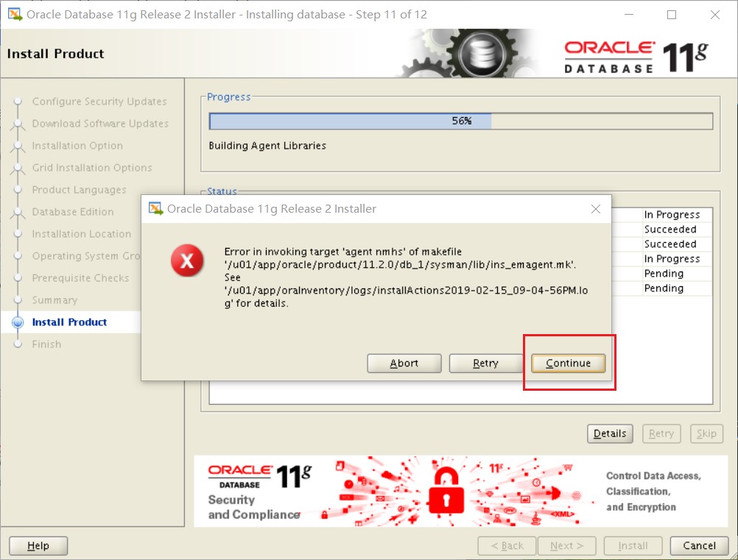The image size is (738, 560).
Task: Click the red error X icon
Action: click(x=187, y=260)
